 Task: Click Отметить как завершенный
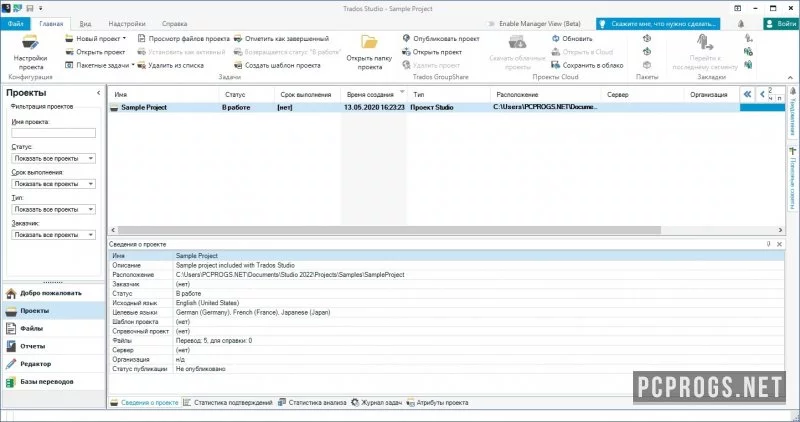point(282,38)
